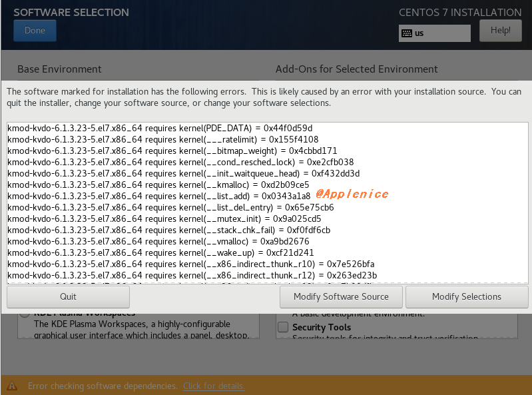Select the kernel(__kmalloc) error line
Viewport: 532px width, 395px height.
[158, 185]
